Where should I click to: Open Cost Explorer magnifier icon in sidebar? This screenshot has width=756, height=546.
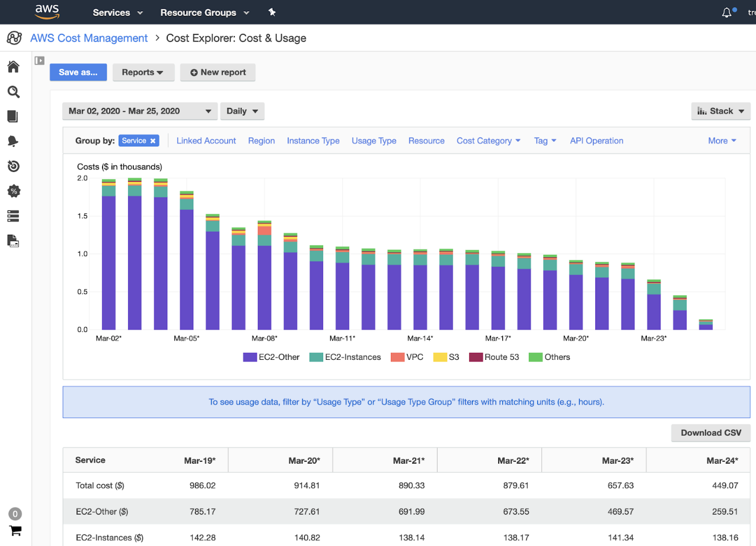click(14, 91)
